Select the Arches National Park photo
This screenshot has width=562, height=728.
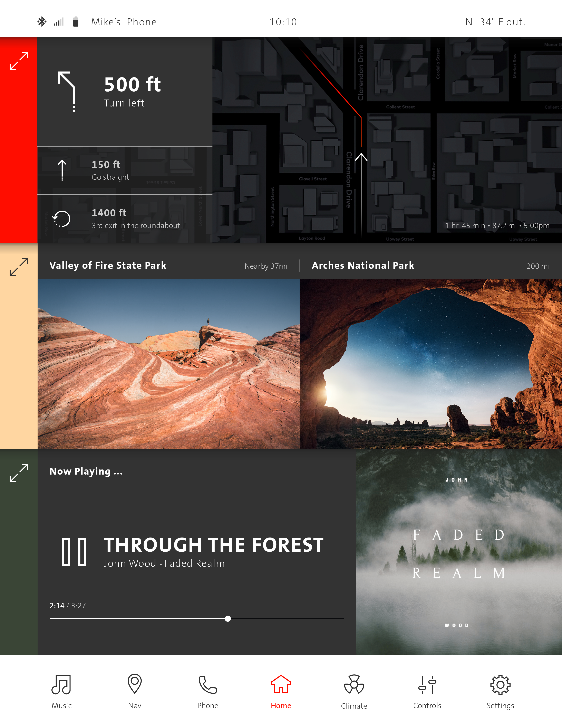pyautogui.click(x=431, y=364)
